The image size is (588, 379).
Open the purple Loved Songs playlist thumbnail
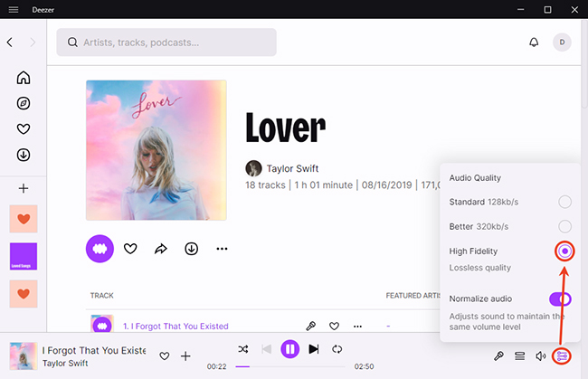(24, 256)
